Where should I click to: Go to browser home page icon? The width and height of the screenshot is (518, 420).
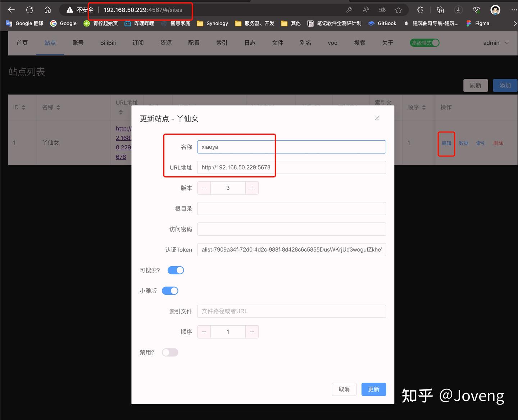(47, 10)
